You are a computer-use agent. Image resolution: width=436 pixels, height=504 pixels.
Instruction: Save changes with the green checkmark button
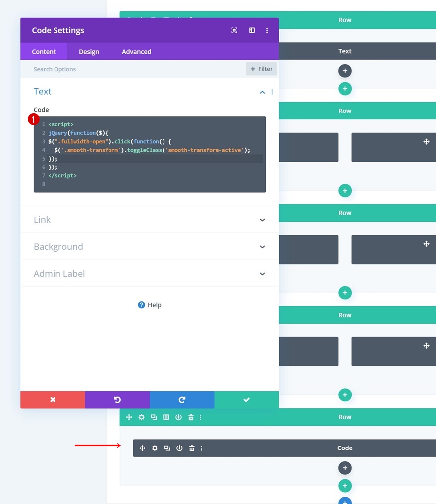(x=246, y=400)
